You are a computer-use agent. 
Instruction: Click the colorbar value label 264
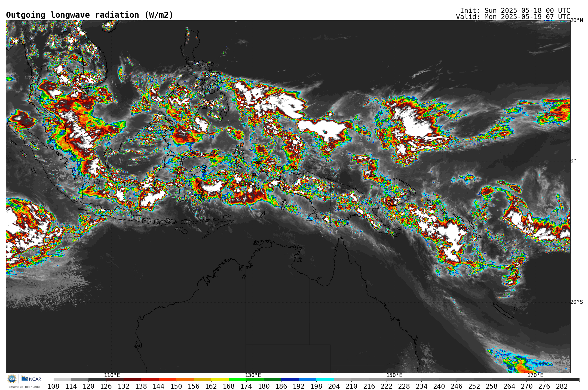509,386
